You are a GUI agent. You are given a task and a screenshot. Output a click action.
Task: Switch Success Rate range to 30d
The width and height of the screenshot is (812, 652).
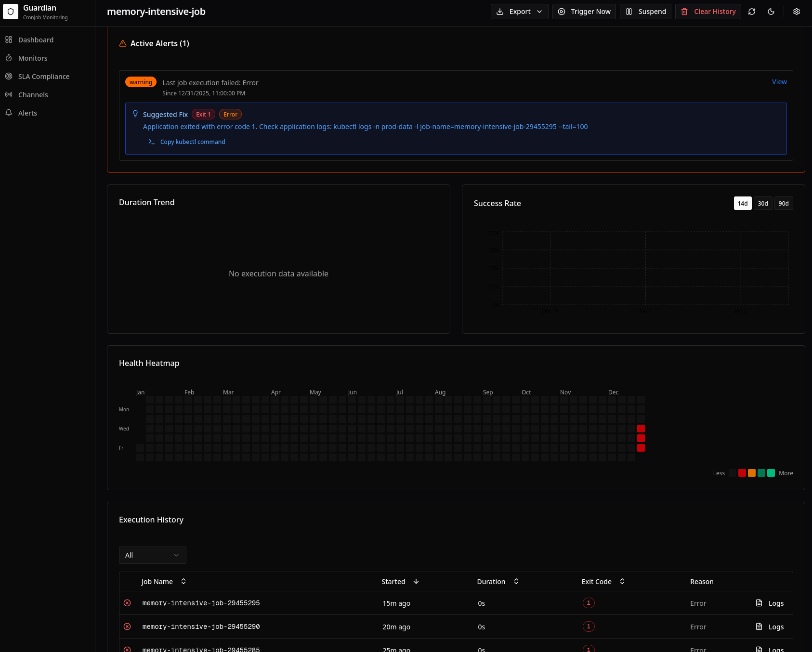[x=762, y=203]
